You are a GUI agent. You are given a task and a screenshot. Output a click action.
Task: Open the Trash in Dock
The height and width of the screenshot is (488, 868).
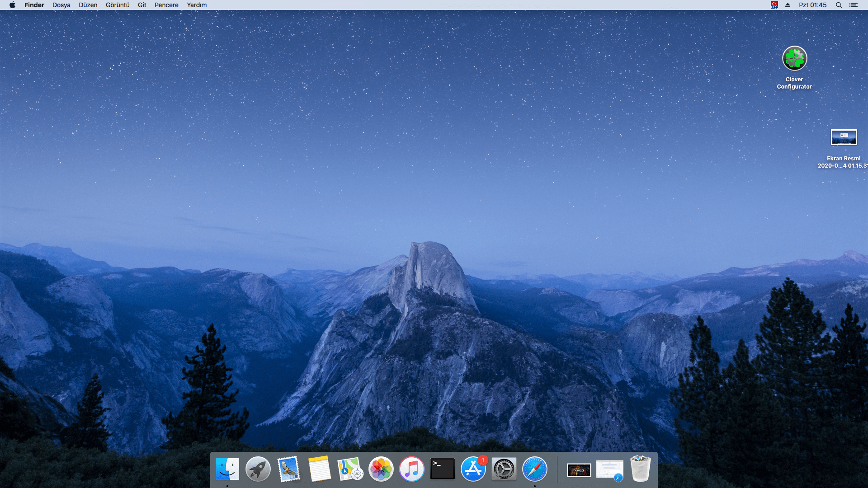[x=640, y=469]
